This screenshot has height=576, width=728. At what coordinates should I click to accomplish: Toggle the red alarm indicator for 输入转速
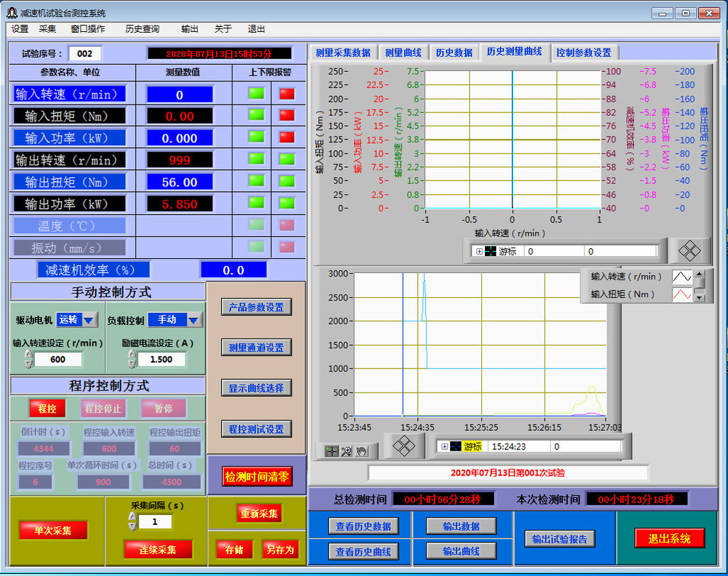pyautogui.click(x=287, y=93)
